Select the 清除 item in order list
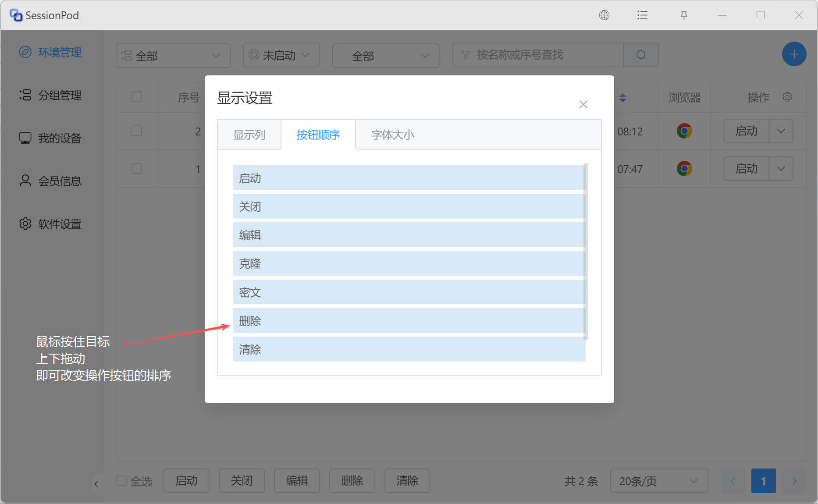Screen dimensions: 818x504 click(409, 349)
